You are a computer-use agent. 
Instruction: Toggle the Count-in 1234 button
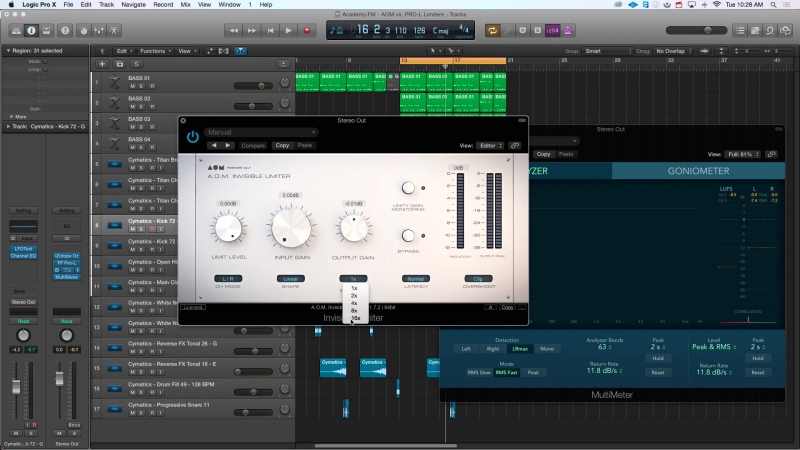553,31
